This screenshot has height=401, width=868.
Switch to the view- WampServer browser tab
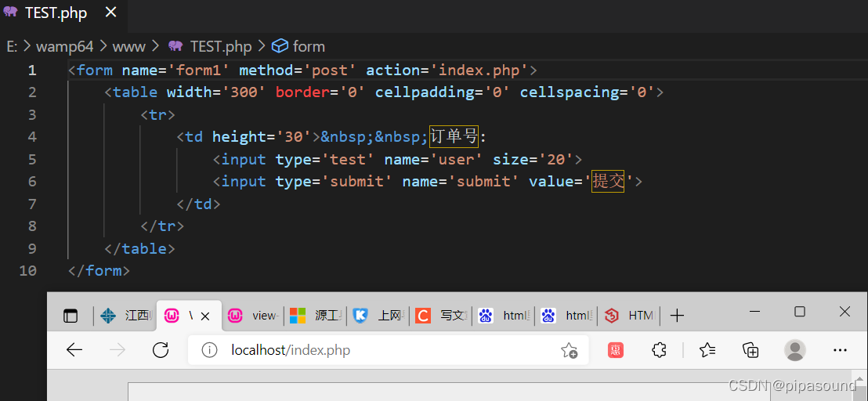[x=254, y=316]
